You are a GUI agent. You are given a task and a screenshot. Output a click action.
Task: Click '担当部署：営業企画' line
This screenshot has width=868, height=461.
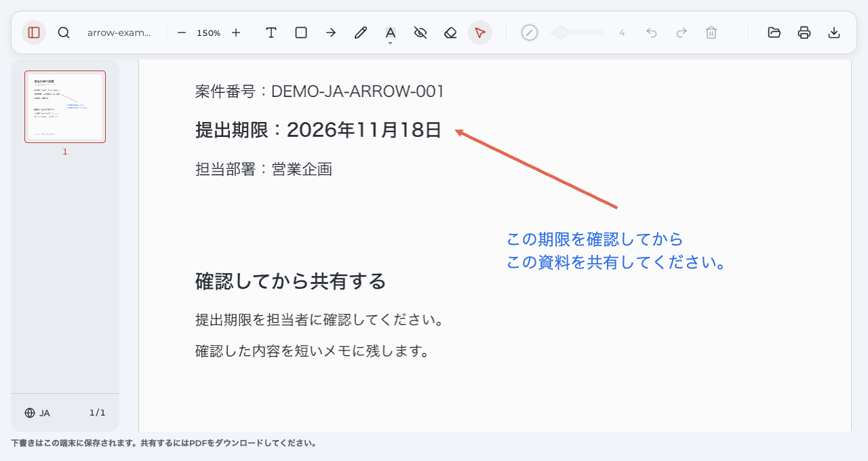click(264, 169)
